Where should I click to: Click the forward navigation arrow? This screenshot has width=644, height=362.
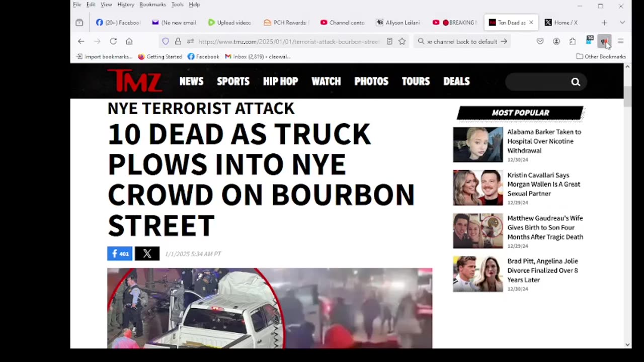click(97, 41)
